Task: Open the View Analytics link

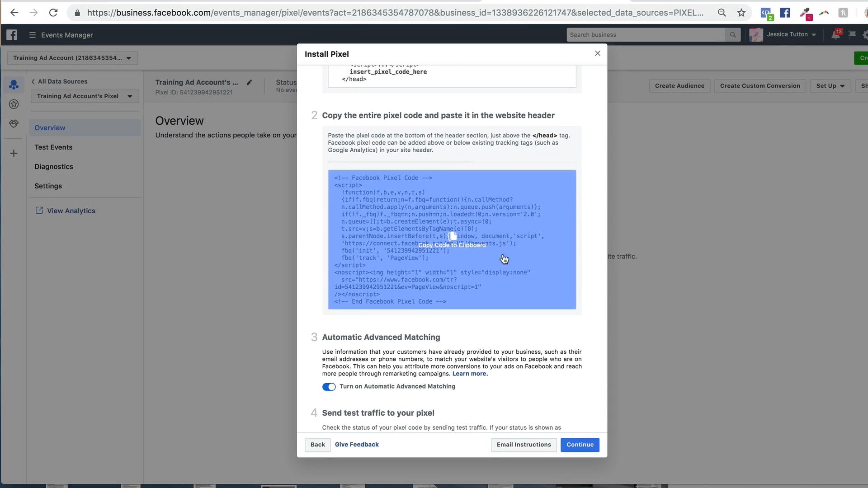Action: pyautogui.click(x=66, y=211)
